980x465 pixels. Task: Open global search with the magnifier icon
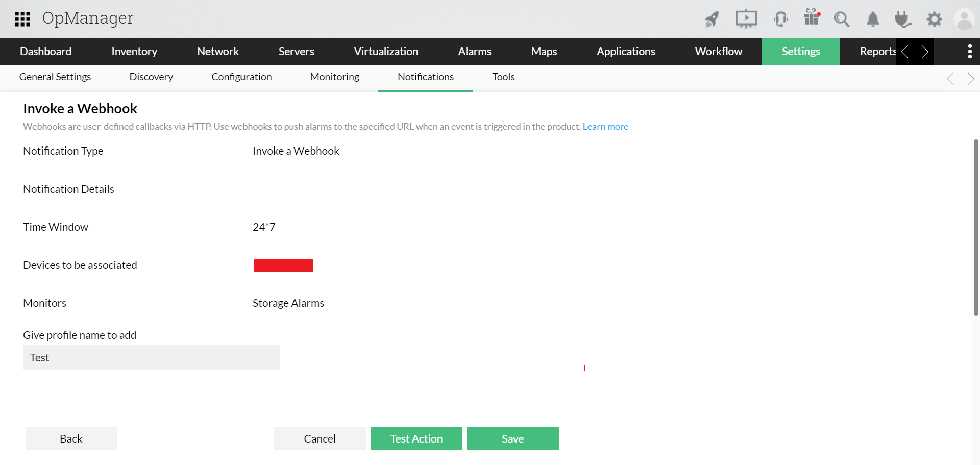point(842,19)
